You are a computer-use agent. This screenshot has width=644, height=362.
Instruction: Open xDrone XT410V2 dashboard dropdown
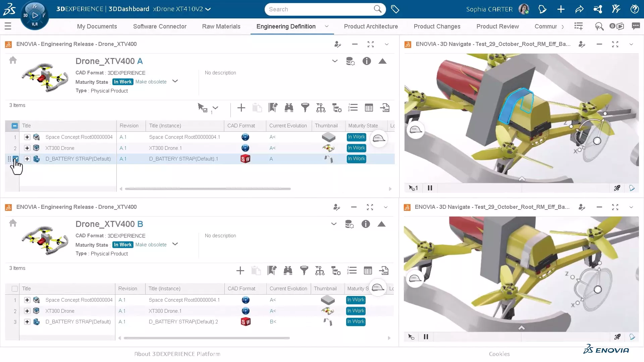click(x=208, y=9)
